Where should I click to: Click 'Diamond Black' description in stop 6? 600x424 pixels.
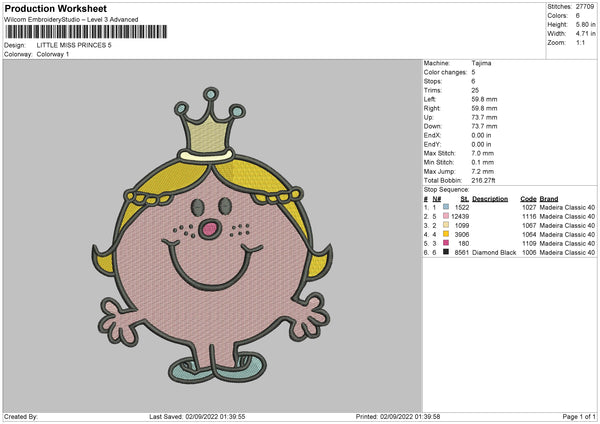[494, 253]
